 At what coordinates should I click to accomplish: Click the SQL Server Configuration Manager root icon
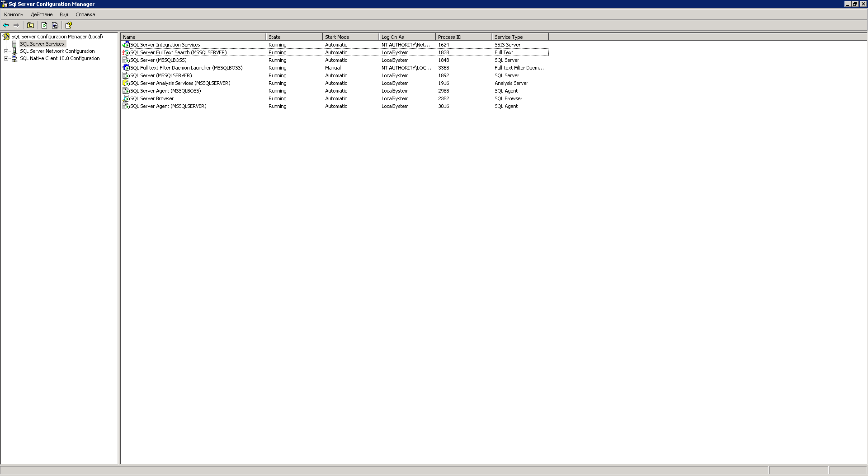pos(7,37)
